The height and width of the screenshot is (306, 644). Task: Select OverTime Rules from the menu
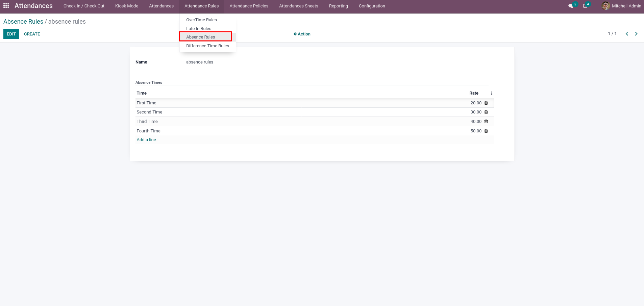click(201, 20)
